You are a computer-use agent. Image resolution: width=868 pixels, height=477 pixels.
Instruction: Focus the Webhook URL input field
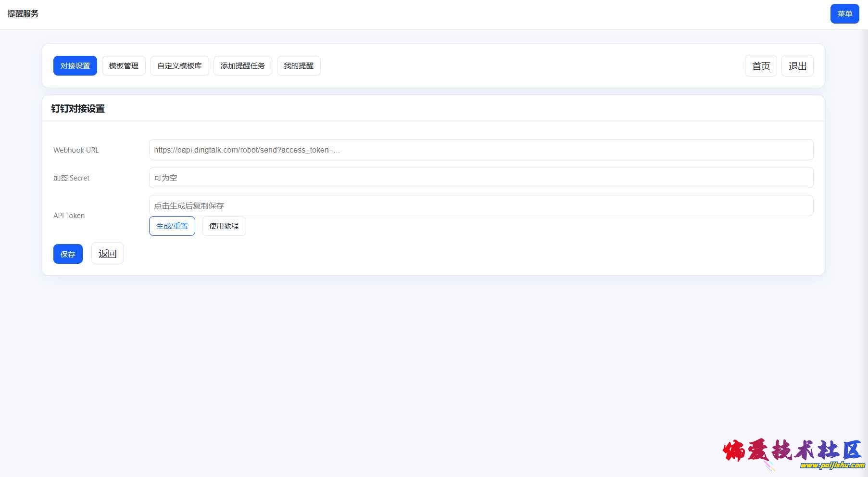[481, 150]
